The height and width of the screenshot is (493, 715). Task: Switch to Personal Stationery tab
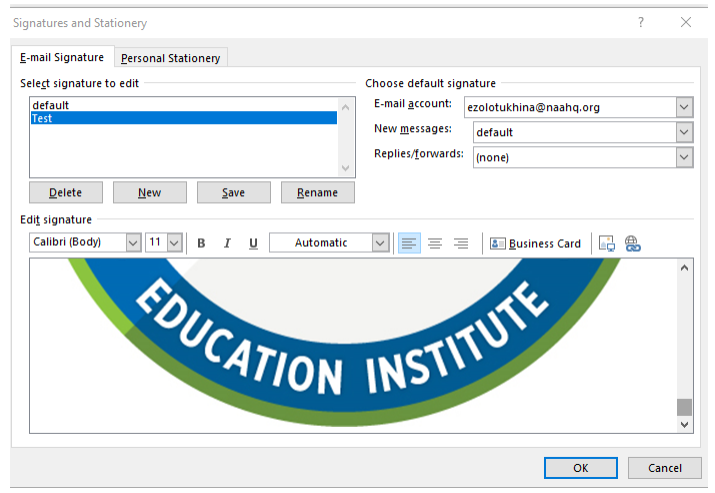coord(171,58)
